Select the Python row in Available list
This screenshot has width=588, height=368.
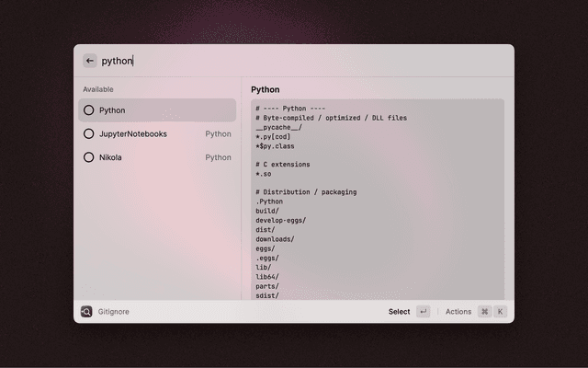coord(156,110)
